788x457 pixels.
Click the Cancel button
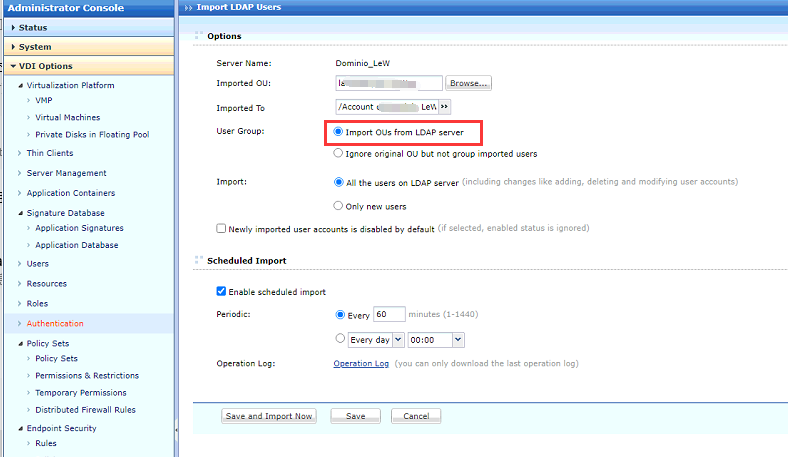416,416
